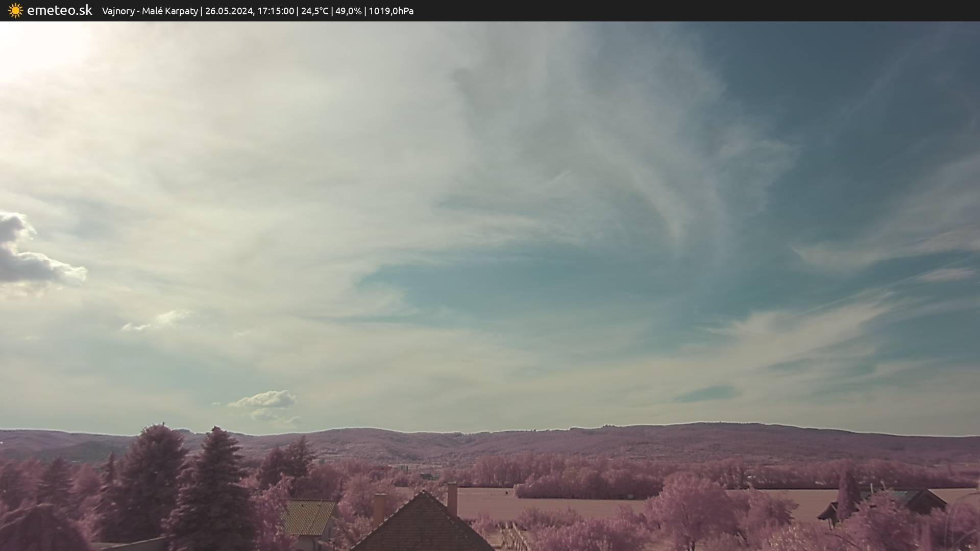Click the dark house roof at right
Screen dimensions: 980x551
(x=919, y=500)
